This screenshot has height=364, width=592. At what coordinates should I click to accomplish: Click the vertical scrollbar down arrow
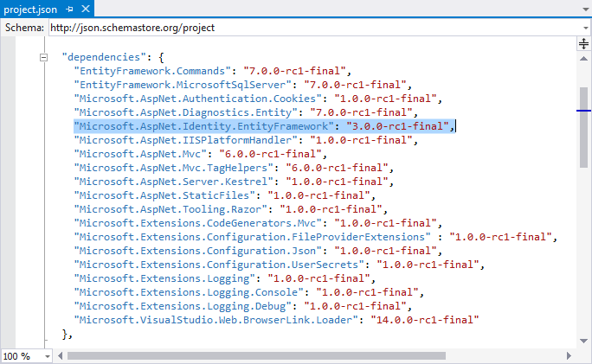[583, 341]
